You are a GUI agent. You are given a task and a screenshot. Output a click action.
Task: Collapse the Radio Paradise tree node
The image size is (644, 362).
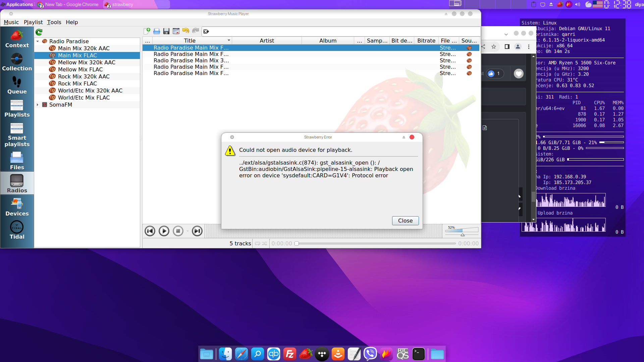tap(38, 41)
